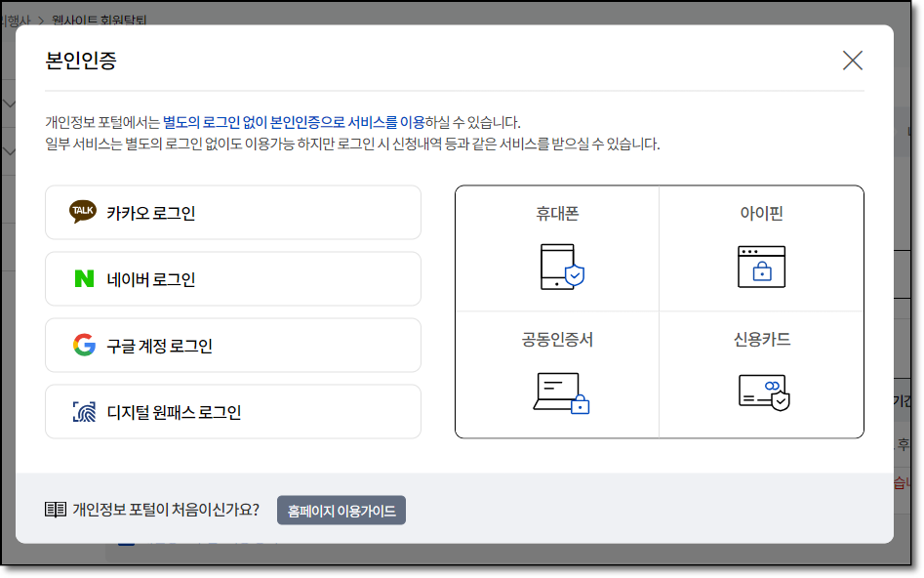Choose 공동인증서 as verification method
The image size is (924, 578).
558,373
